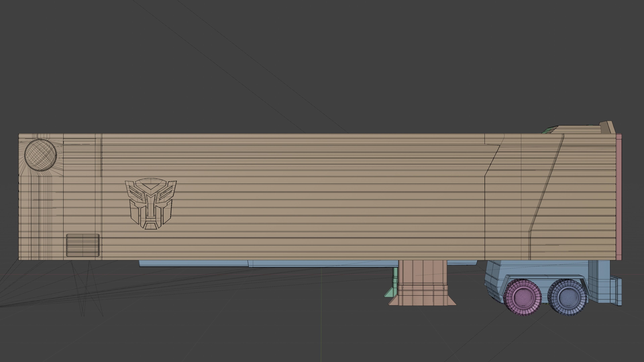Viewport: 644px width, 362px height.
Task: Select the salmon landing-gear support leg
Action: 422,283
